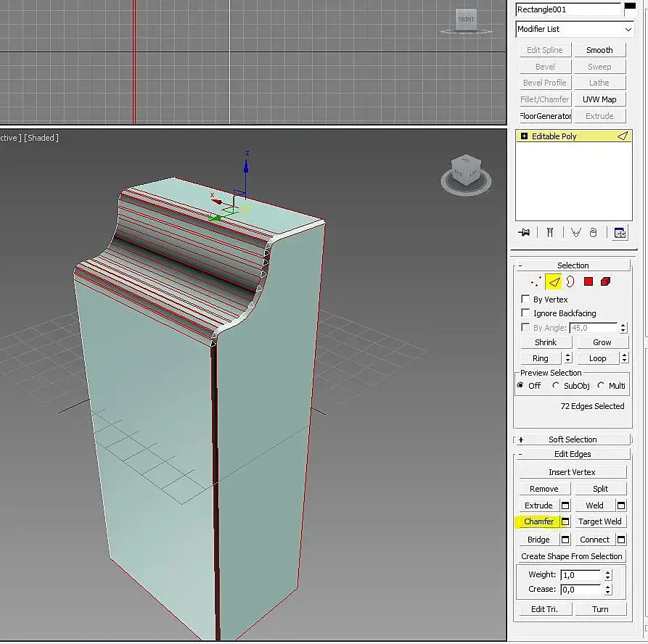Enable By Angle checkbox
Viewport: 648px width, 644px height.
point(525,327)
